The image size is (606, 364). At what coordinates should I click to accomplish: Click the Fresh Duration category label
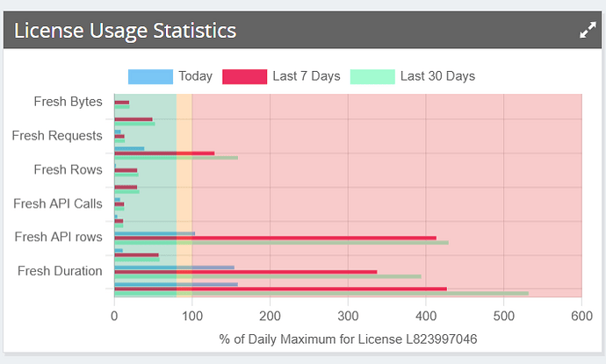pos(60,271)
